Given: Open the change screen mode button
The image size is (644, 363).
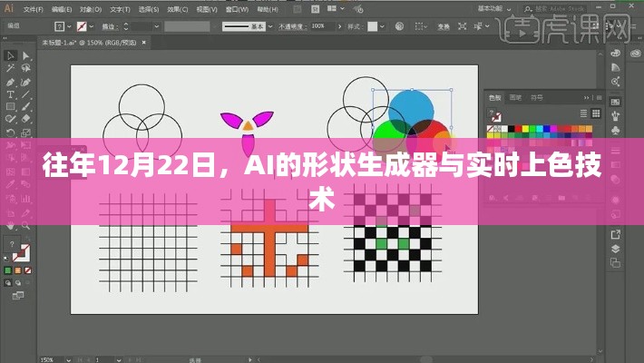Looking at the screenshot, I should pos(18,295).
